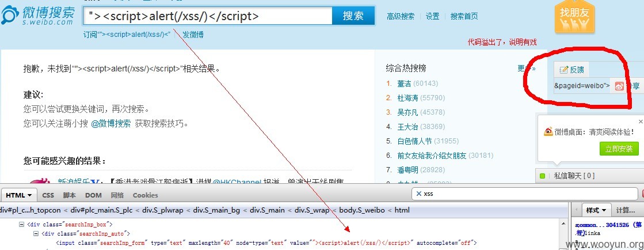644x250 pixels.
Task: Open hot search entry 吴亦凡
Action: click(407, 112)
